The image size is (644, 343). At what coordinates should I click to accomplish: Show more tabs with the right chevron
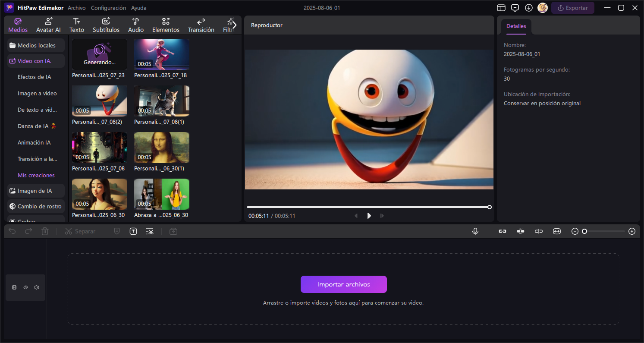tap(234, 25)
